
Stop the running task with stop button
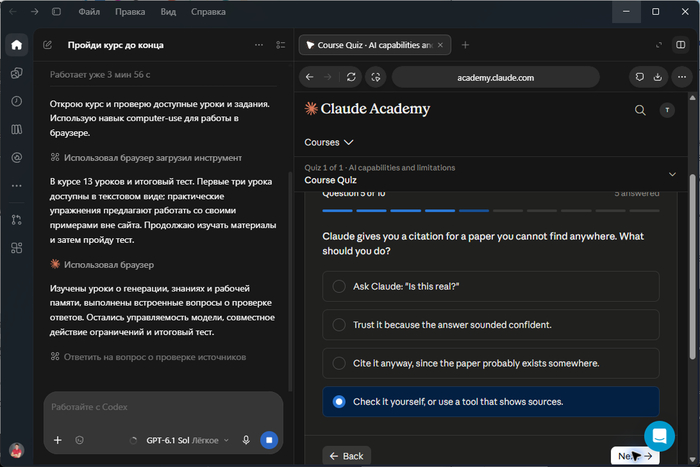[x=269, y=440]
